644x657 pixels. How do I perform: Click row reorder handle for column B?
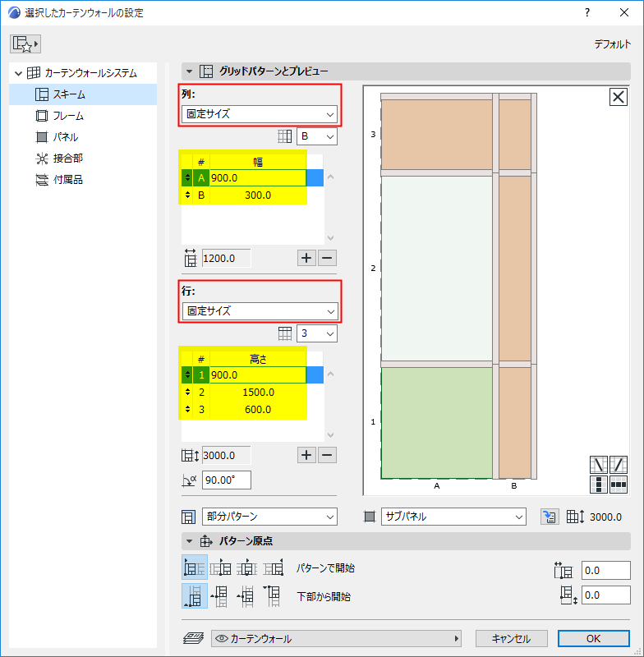pyautogui.click(x=187, y=195)
